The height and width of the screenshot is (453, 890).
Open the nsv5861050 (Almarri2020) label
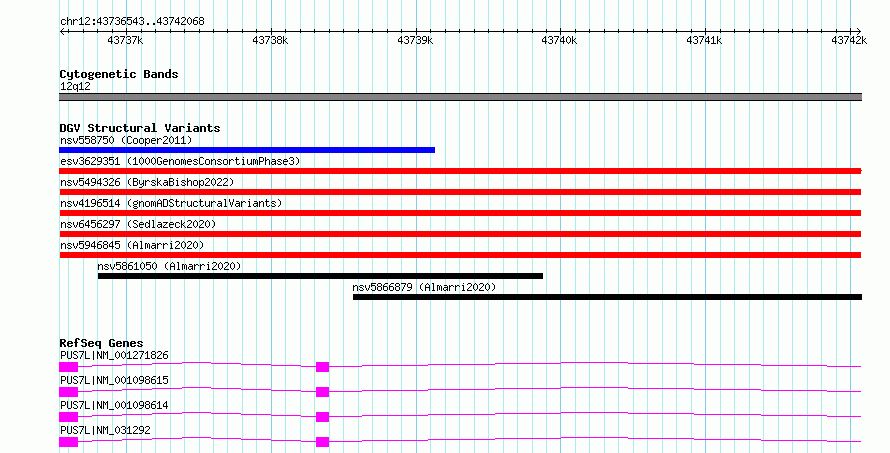(x=169, y=266)
